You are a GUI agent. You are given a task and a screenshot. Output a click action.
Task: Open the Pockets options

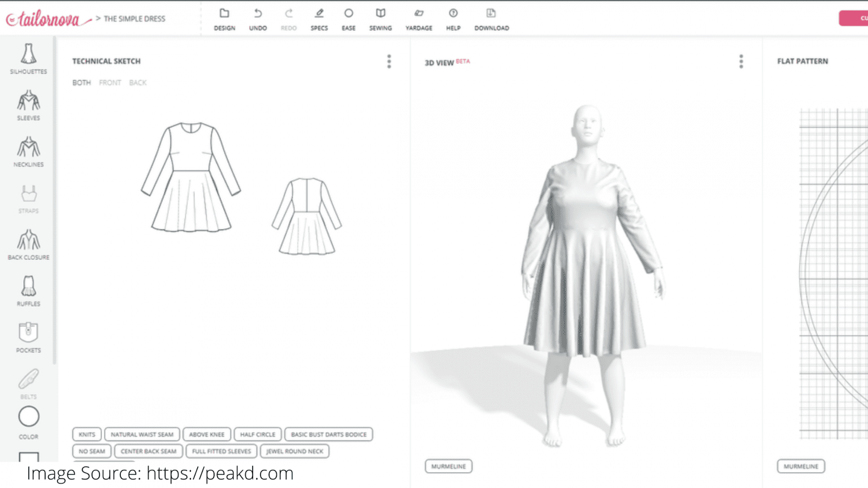click(28, 337)
